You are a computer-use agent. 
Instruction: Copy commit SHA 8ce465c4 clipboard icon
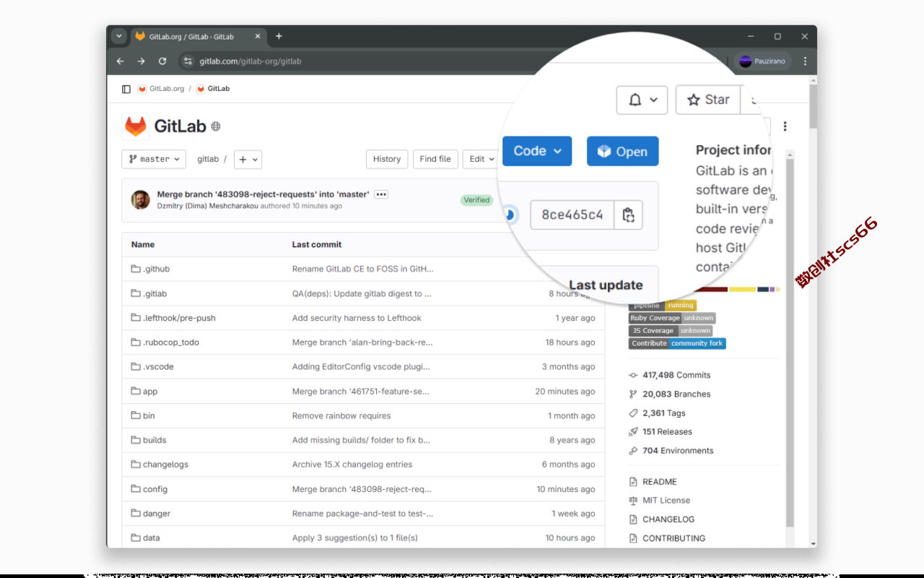coord(628,215)
